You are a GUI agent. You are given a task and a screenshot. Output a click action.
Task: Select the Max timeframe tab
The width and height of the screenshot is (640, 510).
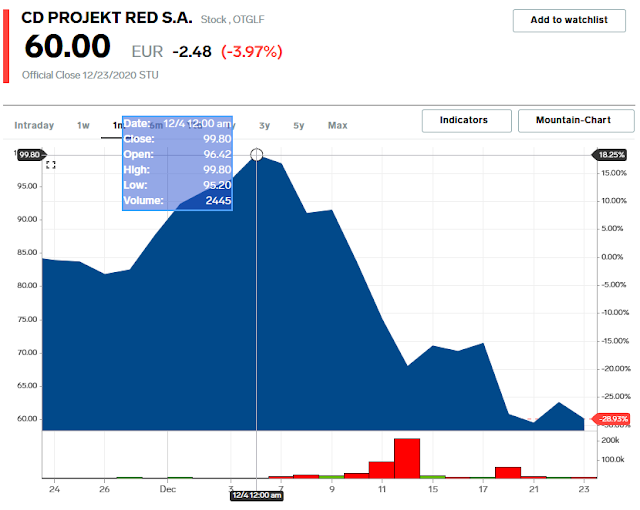(x=338, y=125)
